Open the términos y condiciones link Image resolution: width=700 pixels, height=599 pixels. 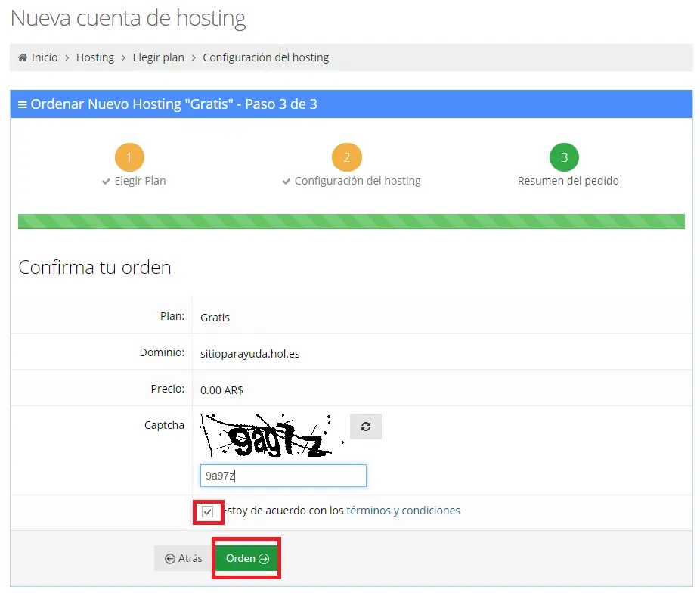coord(403,511)
